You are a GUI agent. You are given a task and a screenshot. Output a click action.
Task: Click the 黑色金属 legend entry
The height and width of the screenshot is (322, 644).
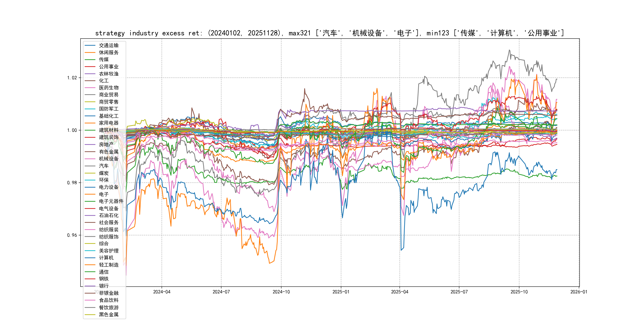click(x=109, y=314)
